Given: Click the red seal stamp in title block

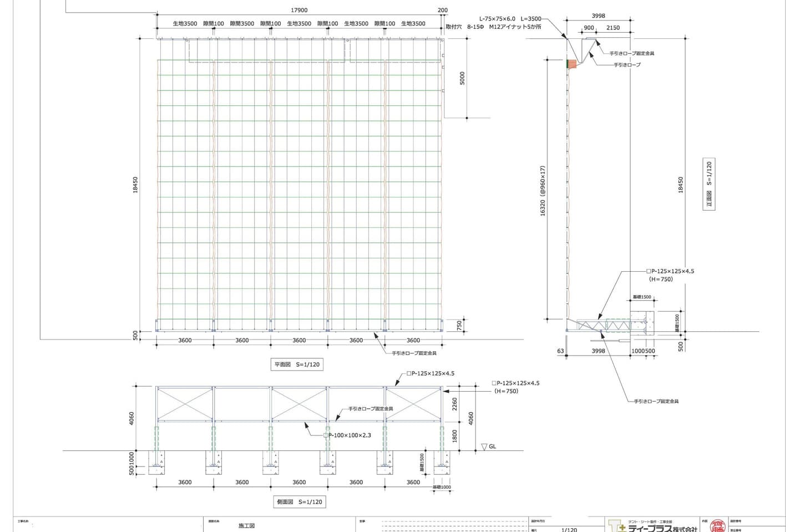Looking at the screenshot, I should click(x=717, y=525).
